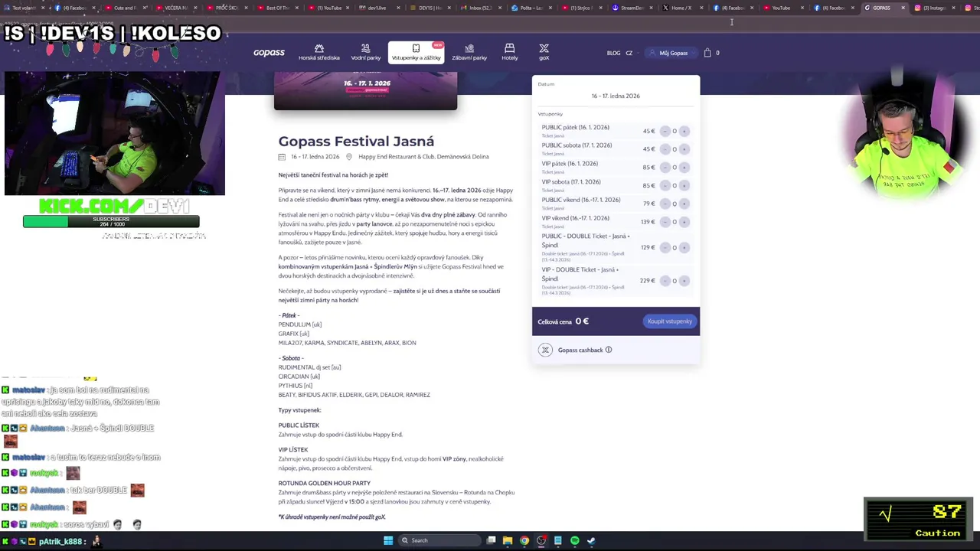The image size is (980, 551).
Task: Switch to dev1.live browser tab
Action: coord(378,8)
